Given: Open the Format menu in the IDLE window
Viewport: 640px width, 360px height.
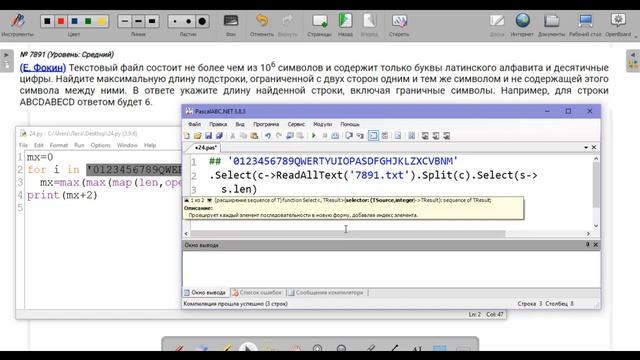Looking at the screenshot, I should click(x=59, y=145).
